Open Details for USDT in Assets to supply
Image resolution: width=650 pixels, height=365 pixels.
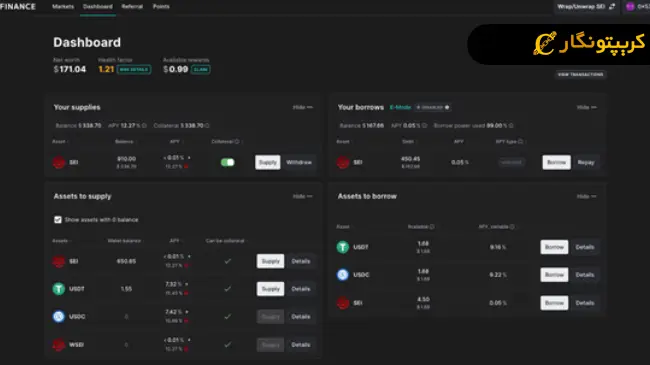pyautogui.click(x=301, y=289)
